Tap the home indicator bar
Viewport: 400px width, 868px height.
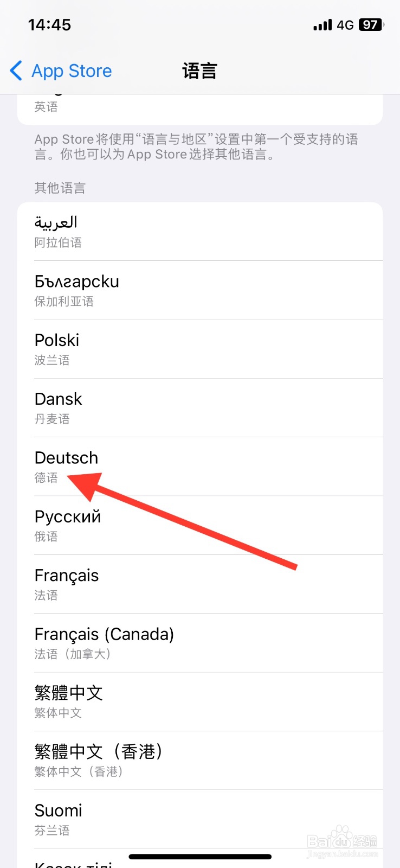pyautogui.click(x=200, y=857)
